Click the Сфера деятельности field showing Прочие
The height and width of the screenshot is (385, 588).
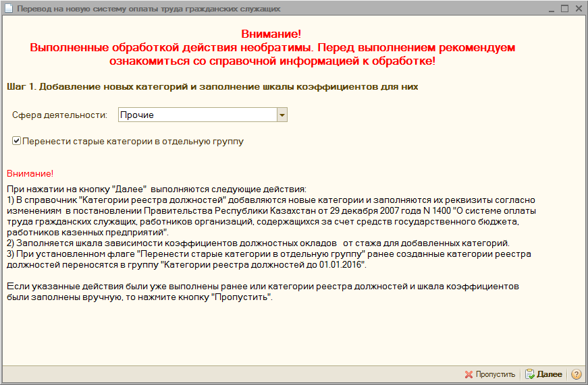pos(197,115)
